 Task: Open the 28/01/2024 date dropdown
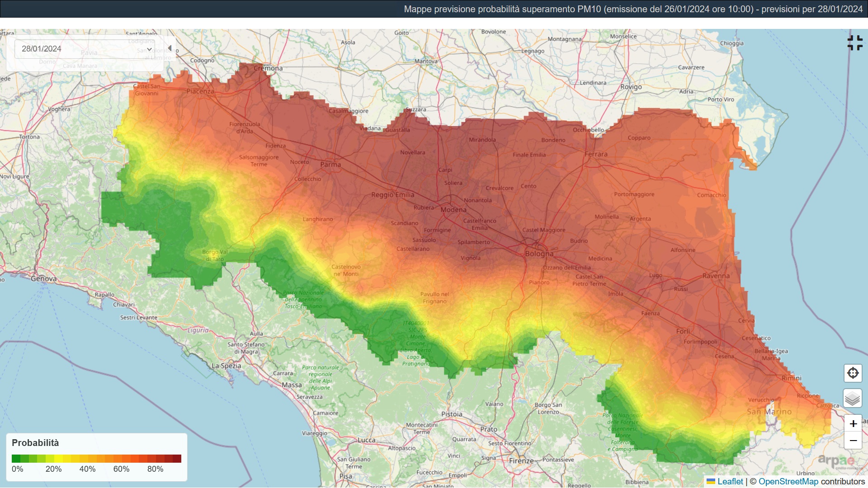[x=85, y=49]
